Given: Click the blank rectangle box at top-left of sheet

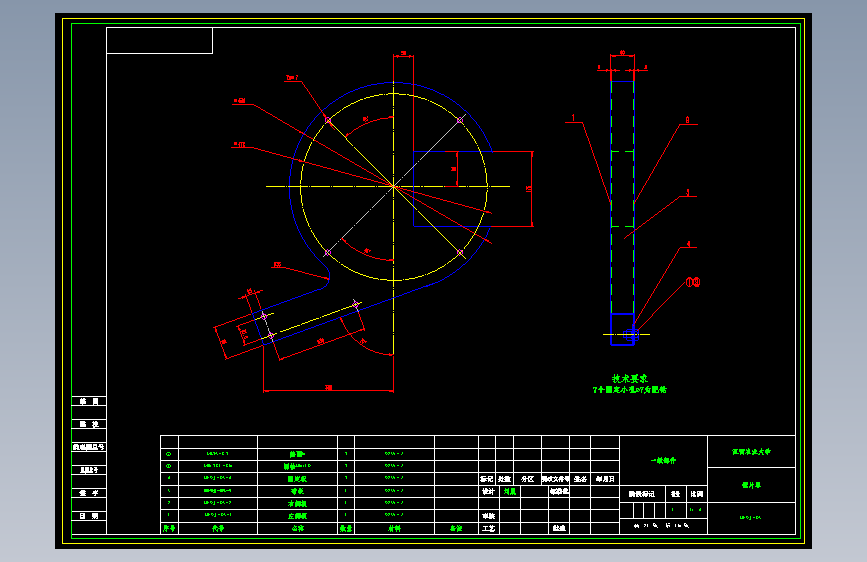Looking at the screenshot, I should pyautogui.click(x=159, y=40).
